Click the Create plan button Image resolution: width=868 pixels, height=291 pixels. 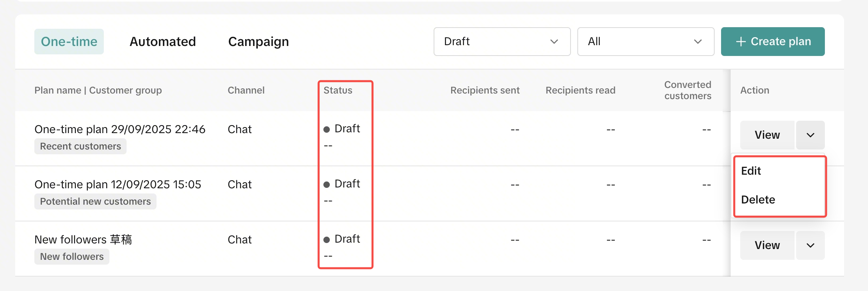(773, 42)
